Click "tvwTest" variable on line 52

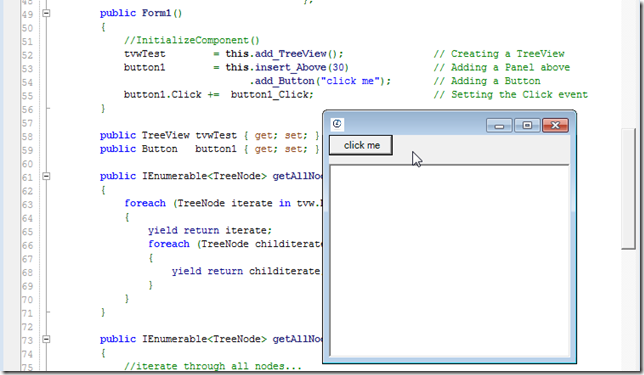click(145, 54)
